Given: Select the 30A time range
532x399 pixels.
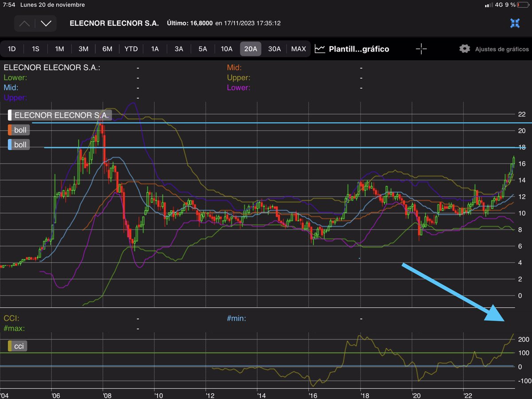Looking at the screenshot, I should point(275,49).
